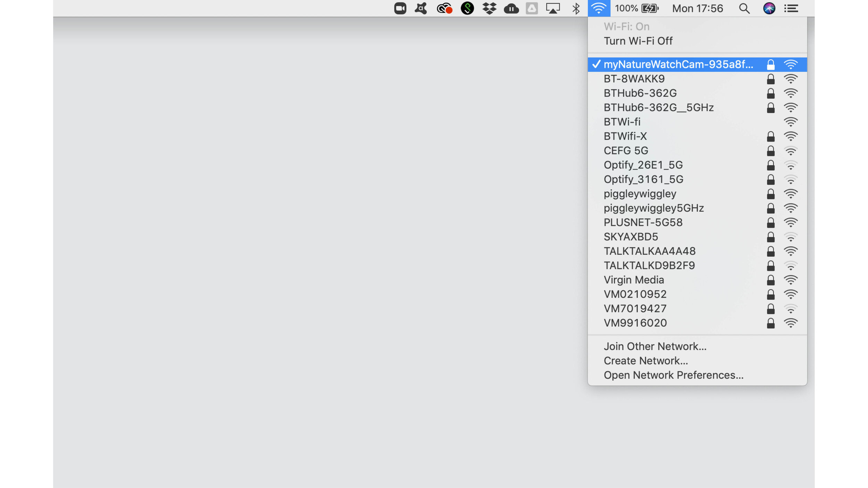
Task: Open the clock showing Mon 17:56
Action: click(x=698, y=8)
